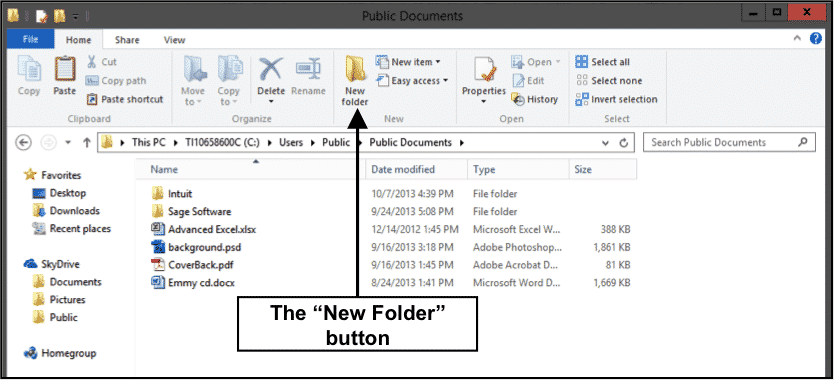Go up one folder level arrow
This screenshot has height=380, width=834.
87,143
